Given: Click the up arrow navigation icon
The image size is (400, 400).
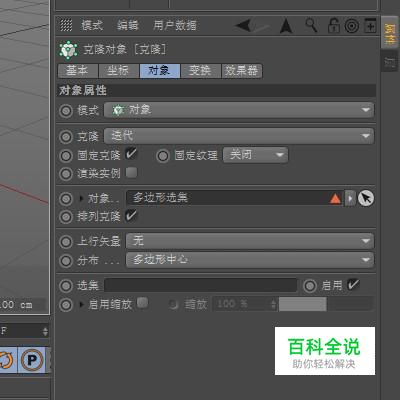Looking at the screenshot, I should click(x=286, y=26).
